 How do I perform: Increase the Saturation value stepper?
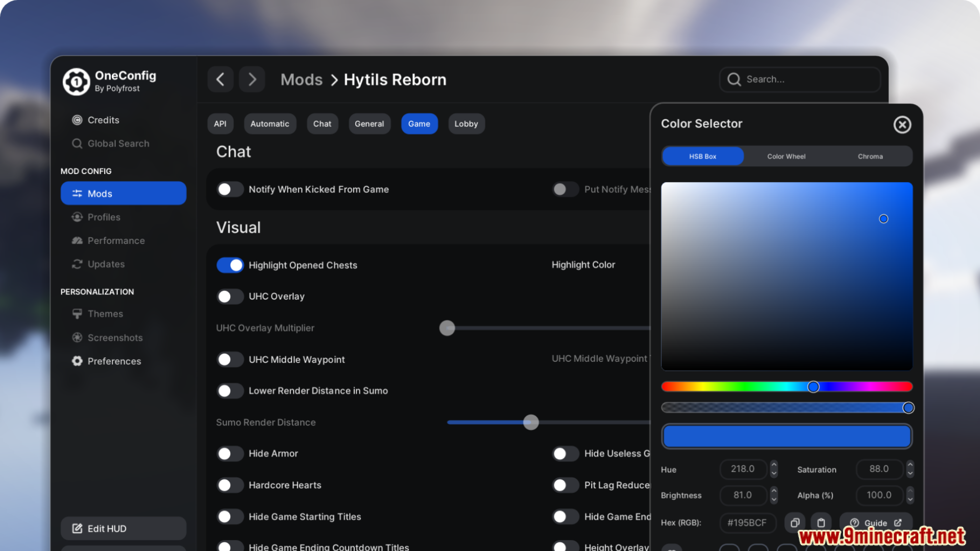tap(910, 464)
